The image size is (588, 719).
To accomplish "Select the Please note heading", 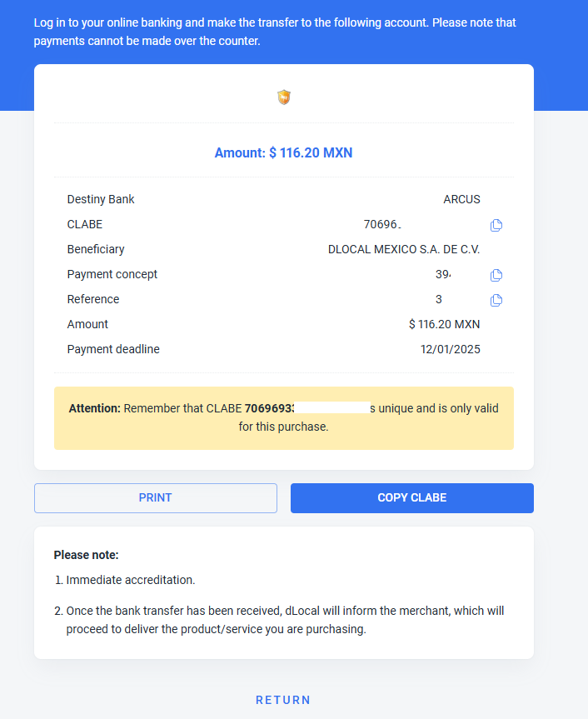I will 86,555.
